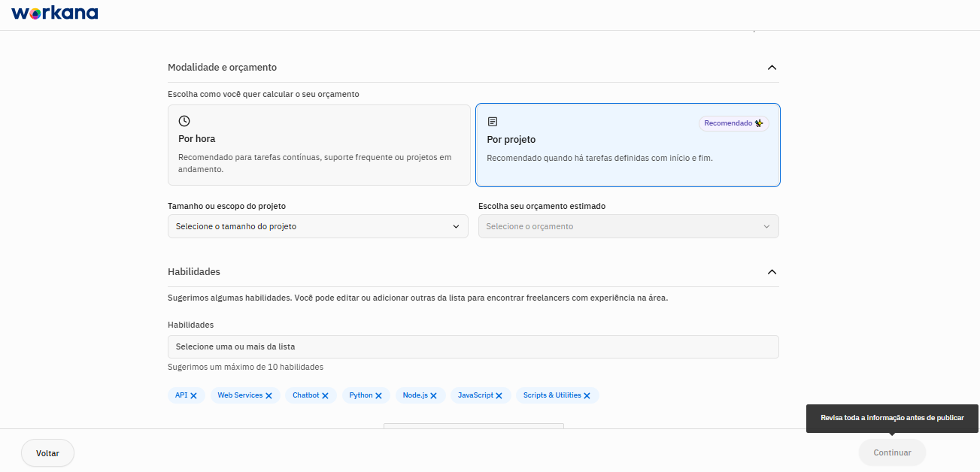980x472 pixels.
Task: Select the Por hora budget option
Action: [x=319, y=145]
